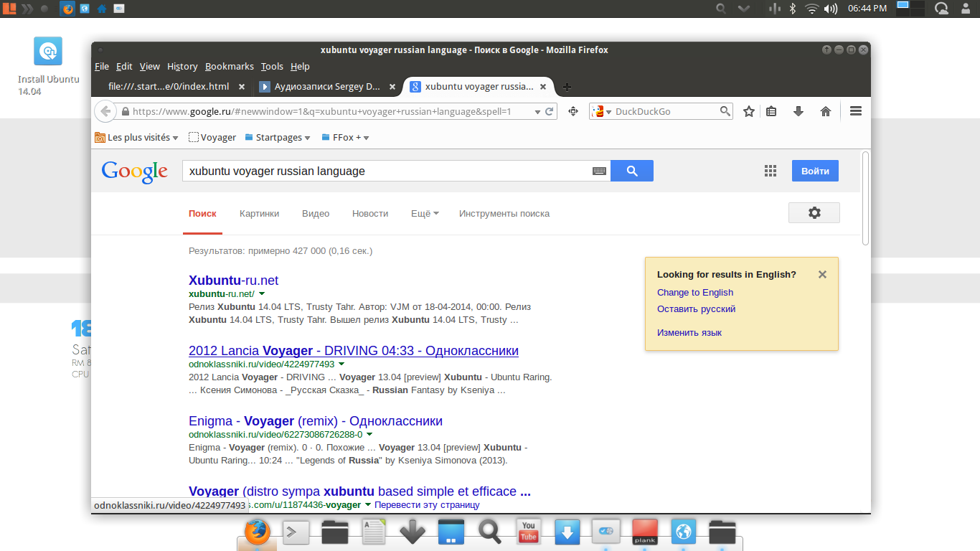Dismiss the English results notice with X
980x551 pixels.
(x=822, y=274)
